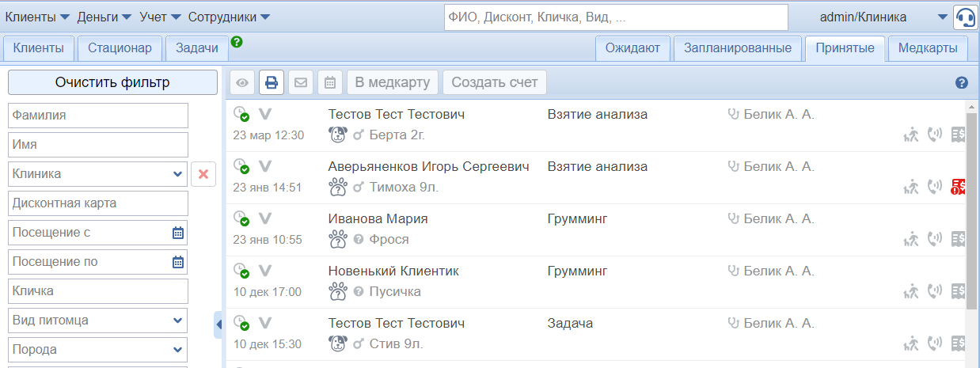Click the phone call icon in Берта row

(x=934, y=135)
